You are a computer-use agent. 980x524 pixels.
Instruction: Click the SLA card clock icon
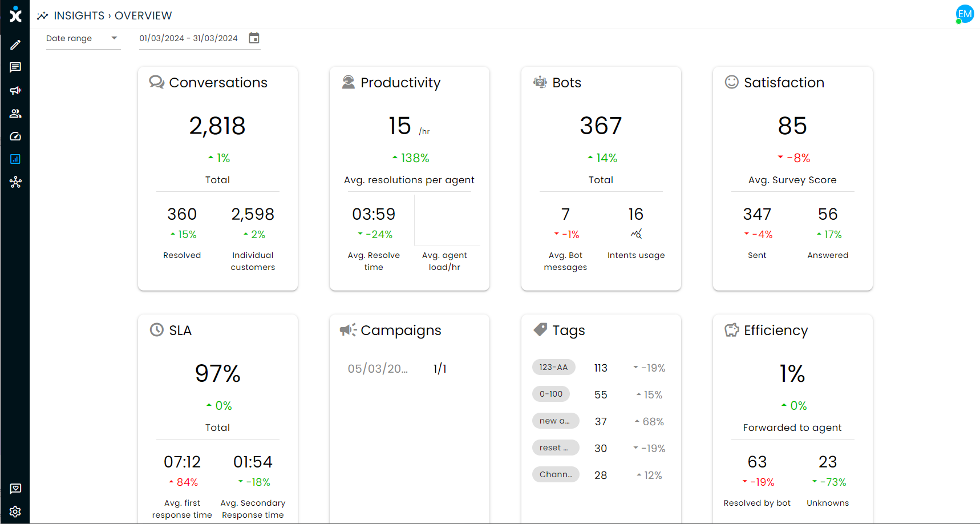(x=156, y=330)
